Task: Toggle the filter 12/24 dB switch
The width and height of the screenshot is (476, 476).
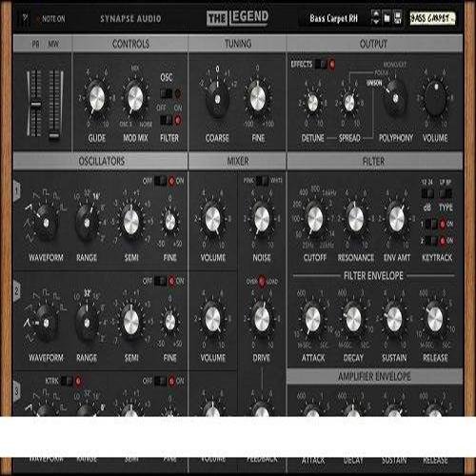Action: (x=427, y=193)
